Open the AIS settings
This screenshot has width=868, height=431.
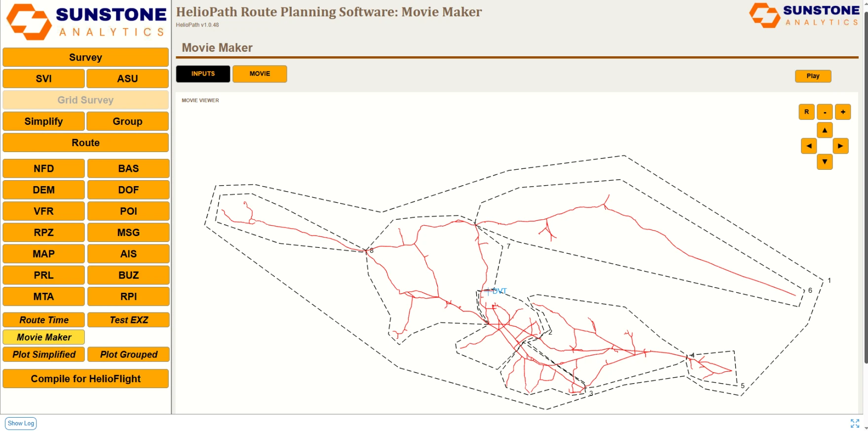coord(128,254)
